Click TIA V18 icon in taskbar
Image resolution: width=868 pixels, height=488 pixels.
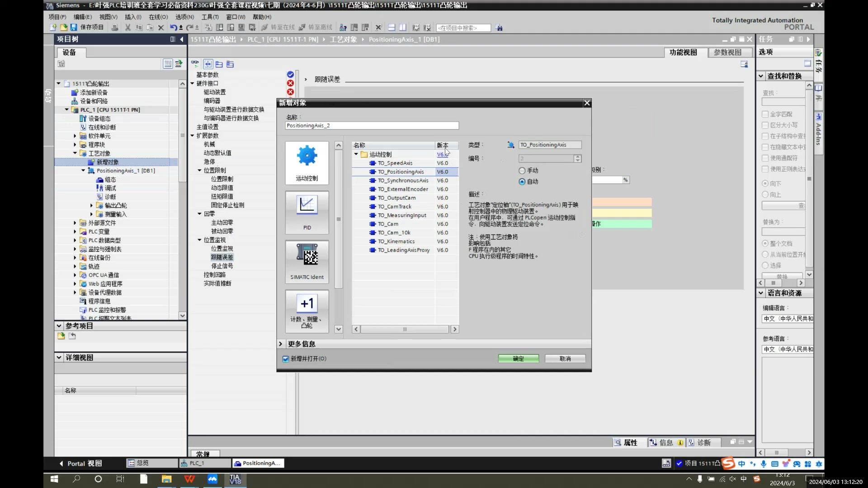tap(235, 479)
